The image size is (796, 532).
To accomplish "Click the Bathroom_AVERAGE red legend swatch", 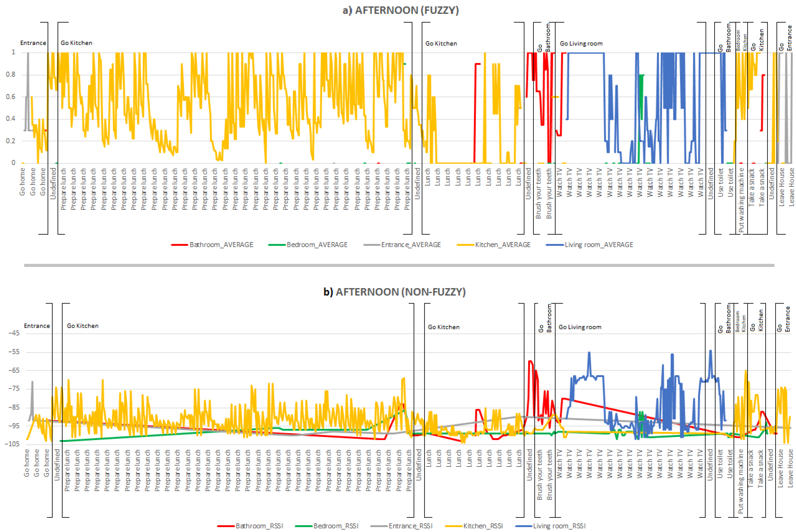I will tap(179, 245).
